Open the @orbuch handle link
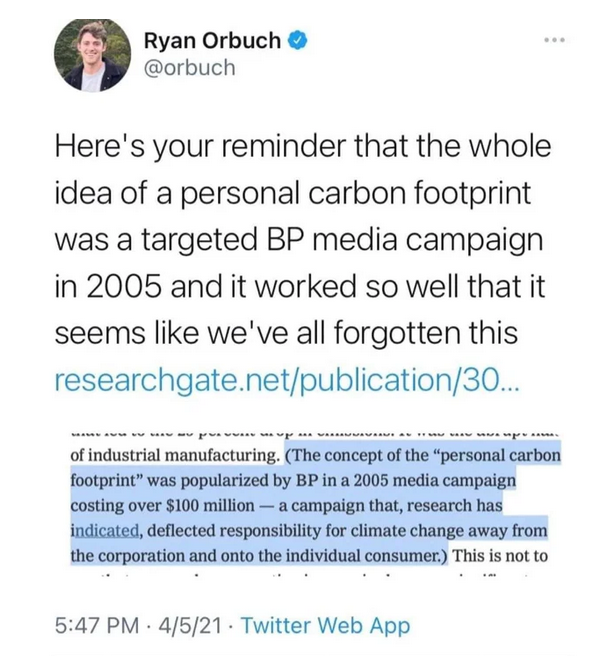 (190, 68)
